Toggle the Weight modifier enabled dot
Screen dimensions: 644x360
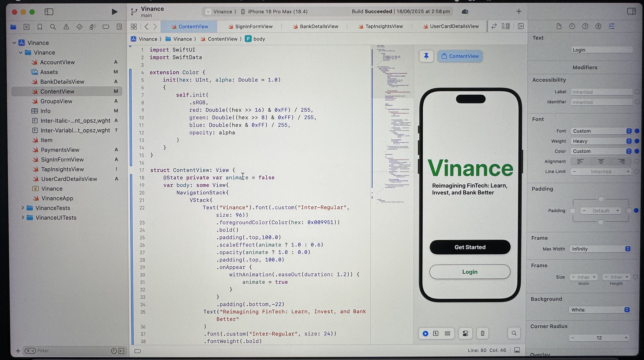click(637, 141)
